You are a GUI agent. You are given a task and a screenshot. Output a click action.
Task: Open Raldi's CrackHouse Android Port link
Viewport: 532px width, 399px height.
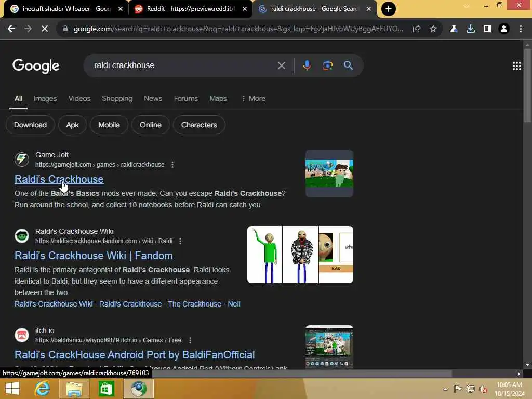click(135, 354)
